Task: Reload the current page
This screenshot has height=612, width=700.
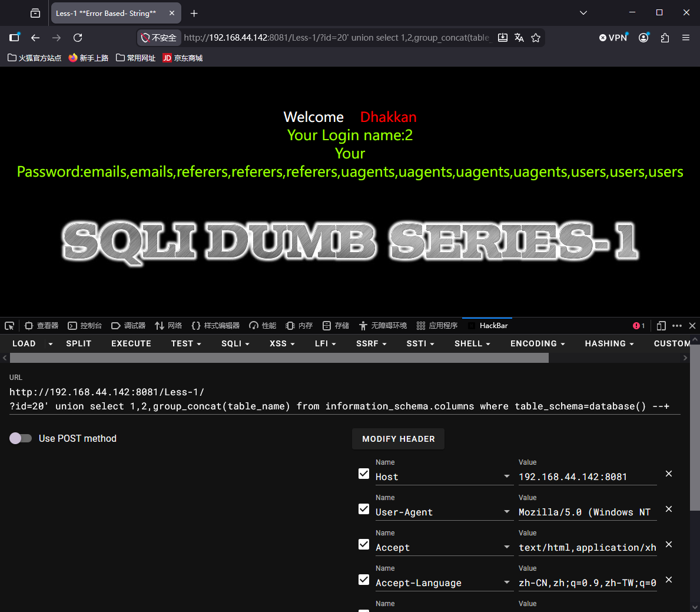Action: click(78, 38)
